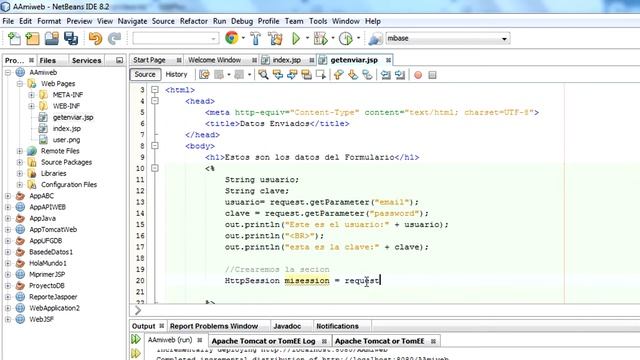Viewport: 640px width, 360px height.
Task: Open the Debug menu
Action: [242, 21]
